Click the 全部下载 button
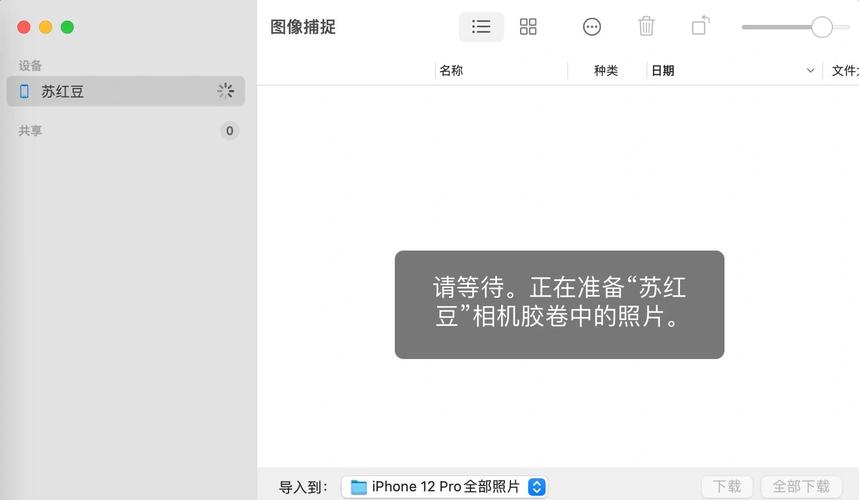This screenshot has height=500, width=859. click(802, 487)
